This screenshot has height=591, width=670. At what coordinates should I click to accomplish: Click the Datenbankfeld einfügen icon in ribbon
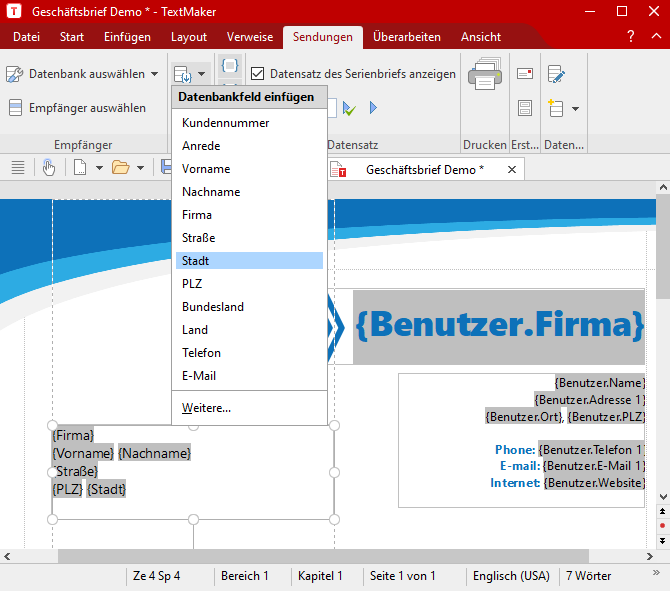[183, 74]
